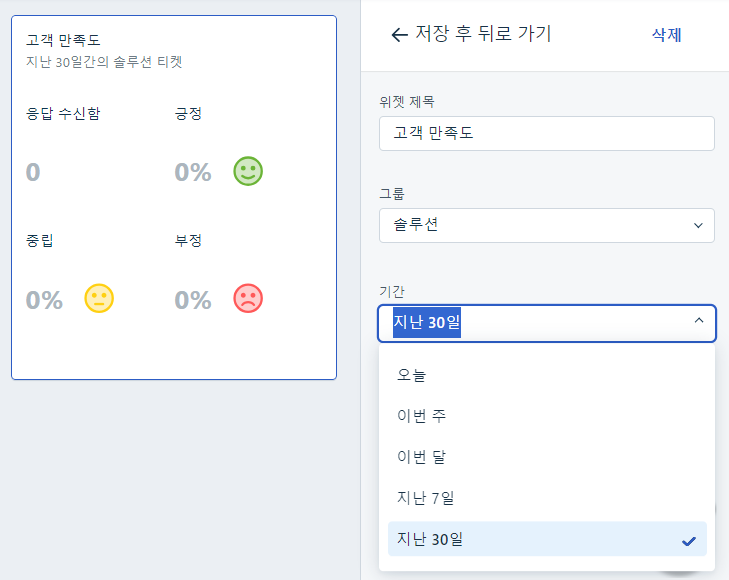
Task: Select 지난 7일 option
Action: pyautogui.click(x=547, y=498)
